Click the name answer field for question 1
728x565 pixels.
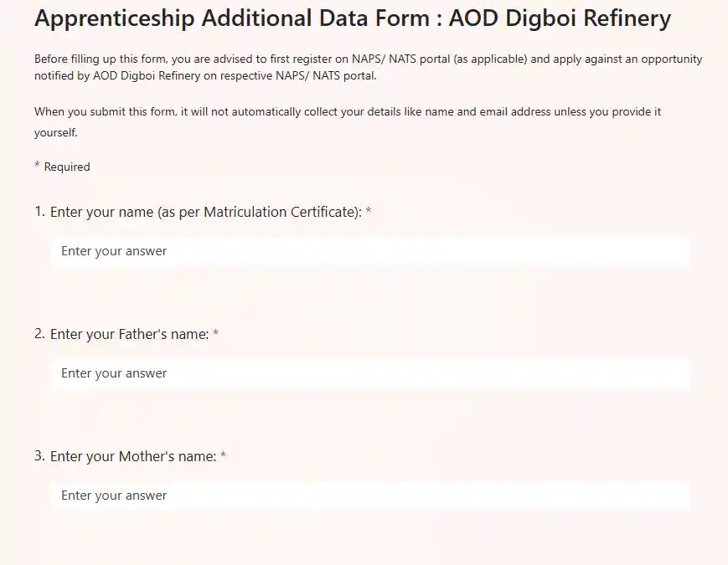click(369, 251)
